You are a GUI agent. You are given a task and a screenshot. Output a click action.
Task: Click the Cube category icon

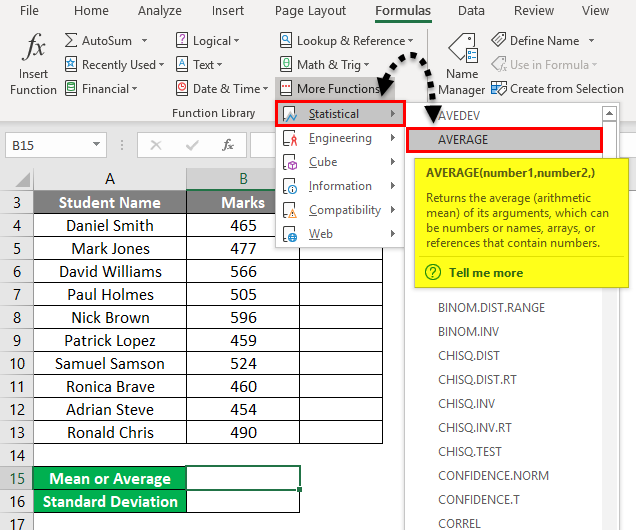290,162
